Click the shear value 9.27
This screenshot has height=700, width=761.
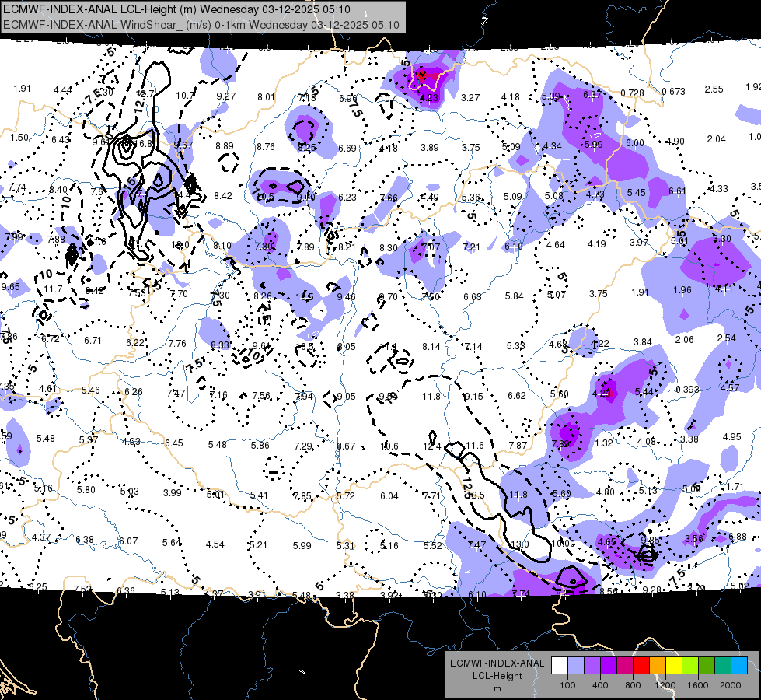[225, 96]
